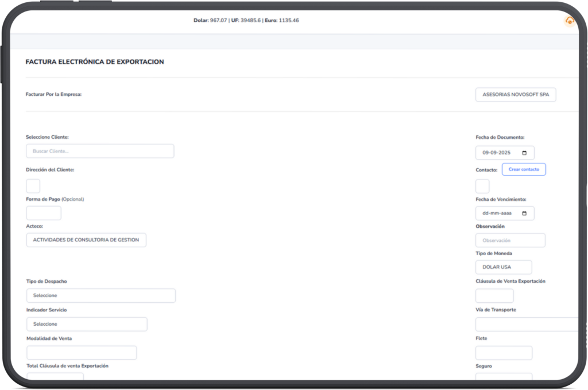This screenshot has width=588, height=390.
Task: Click the Flete input field
Action: point(504,353)
